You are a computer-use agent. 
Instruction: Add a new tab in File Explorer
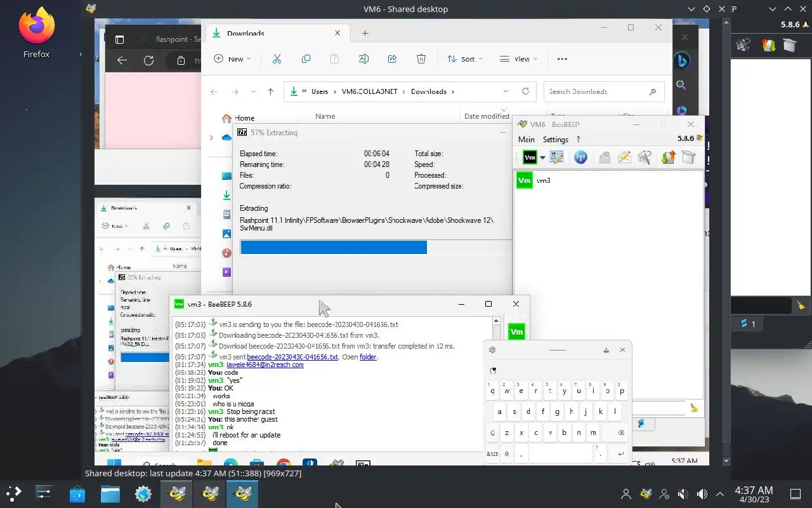[x=365, y=33]
